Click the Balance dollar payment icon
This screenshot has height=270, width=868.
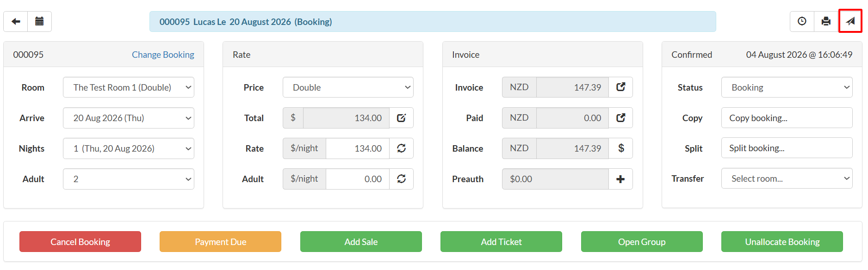pos(620,148)
